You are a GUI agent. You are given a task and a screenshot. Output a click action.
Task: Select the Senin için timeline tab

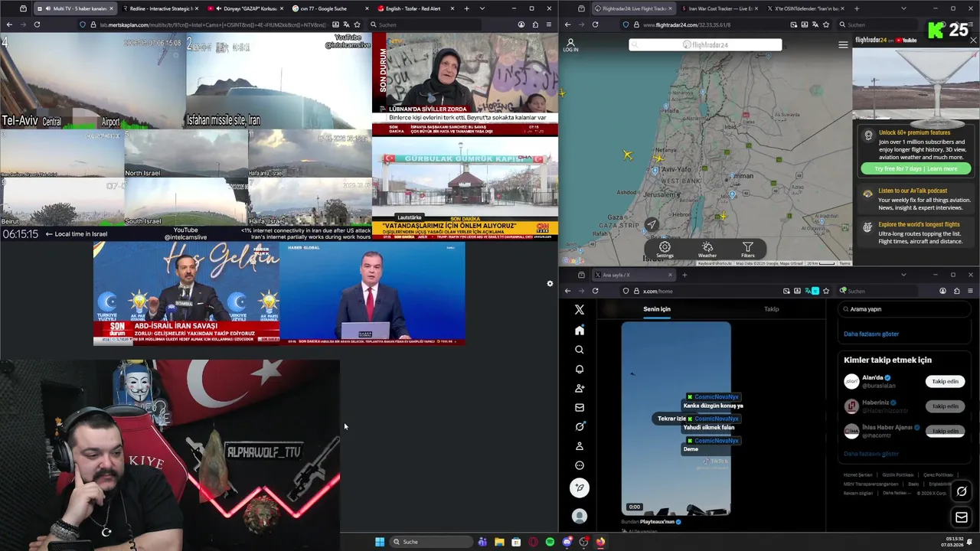tap(656, 309)
